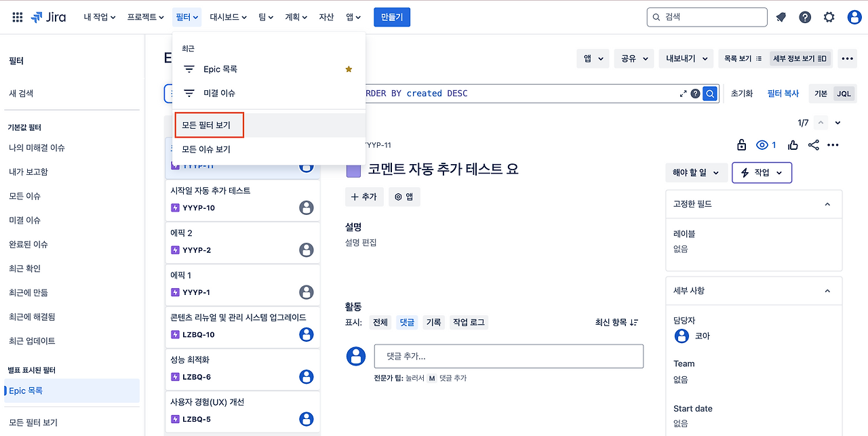Click the 댓글 추가 comment field
Image resolution: width=868 pixels, height=436 pixels.
[x=508, y=355]
